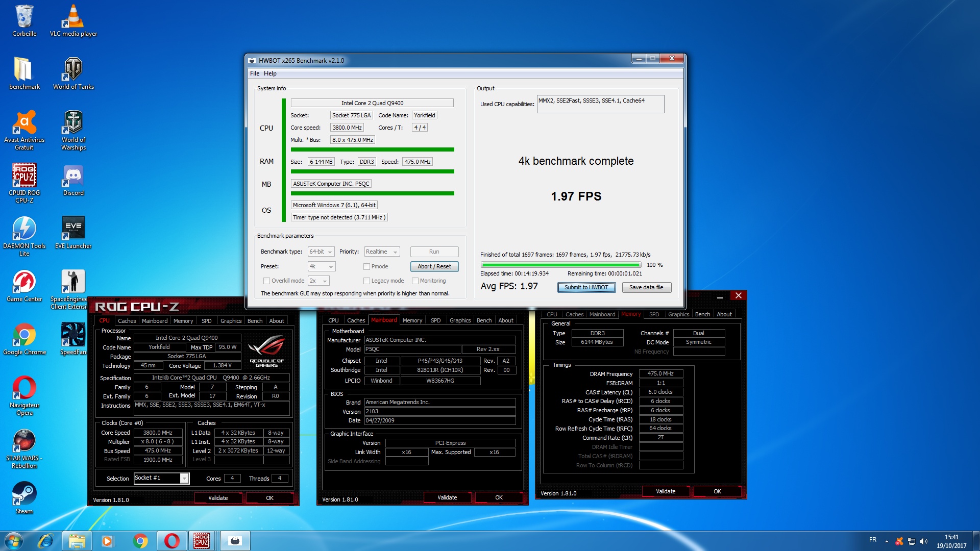Image resolution: width=980 pixels, height=551 pixels.
Task: Click Validate in left CPU-Z window
Action: 218,498
